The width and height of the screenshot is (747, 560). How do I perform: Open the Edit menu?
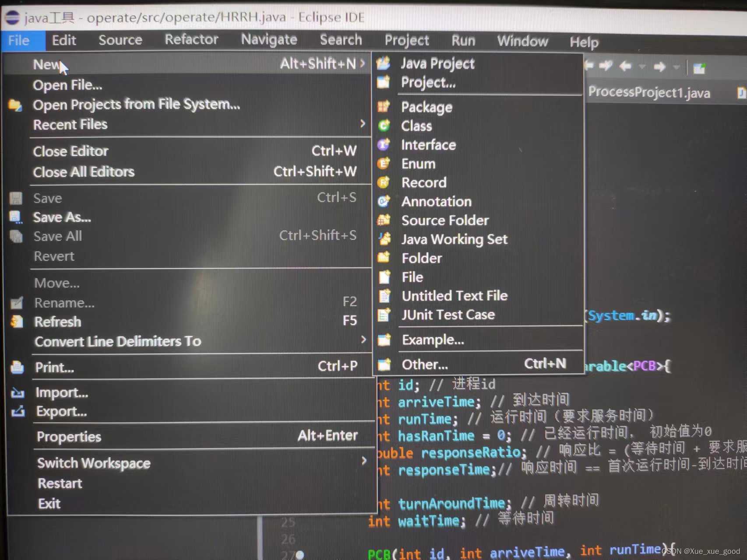(64, 40)
